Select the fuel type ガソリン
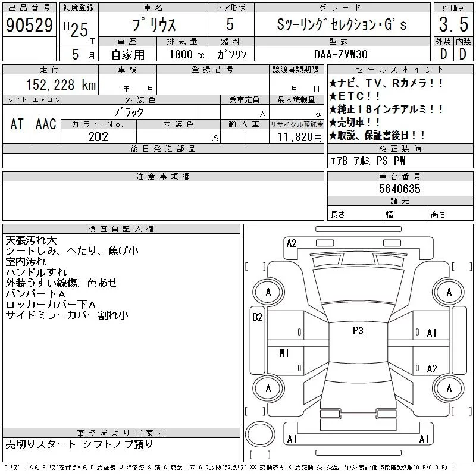The width and height of the screenshot is (476, 476). (231, 54)
